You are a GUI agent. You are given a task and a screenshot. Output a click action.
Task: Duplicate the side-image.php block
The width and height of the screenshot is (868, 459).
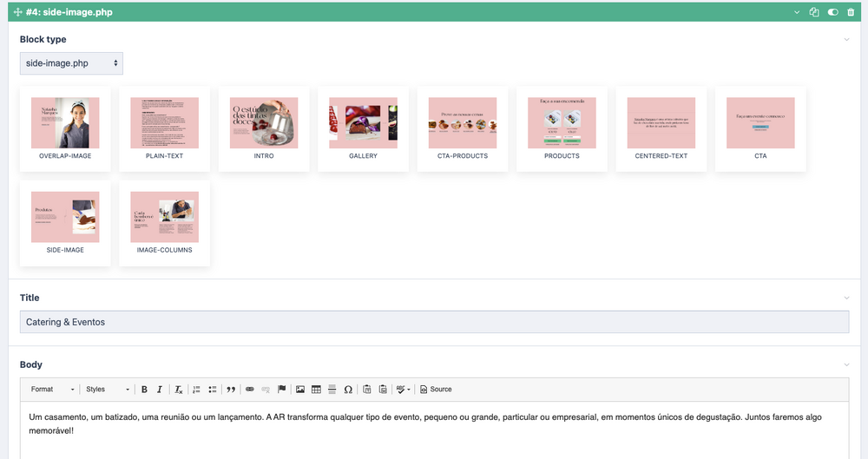[814, 13]
